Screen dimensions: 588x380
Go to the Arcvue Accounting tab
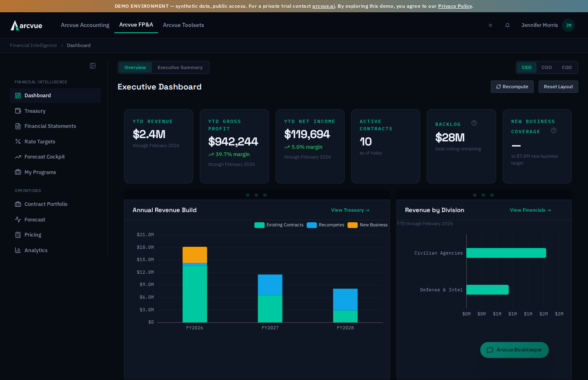click(x=85, y=25)
